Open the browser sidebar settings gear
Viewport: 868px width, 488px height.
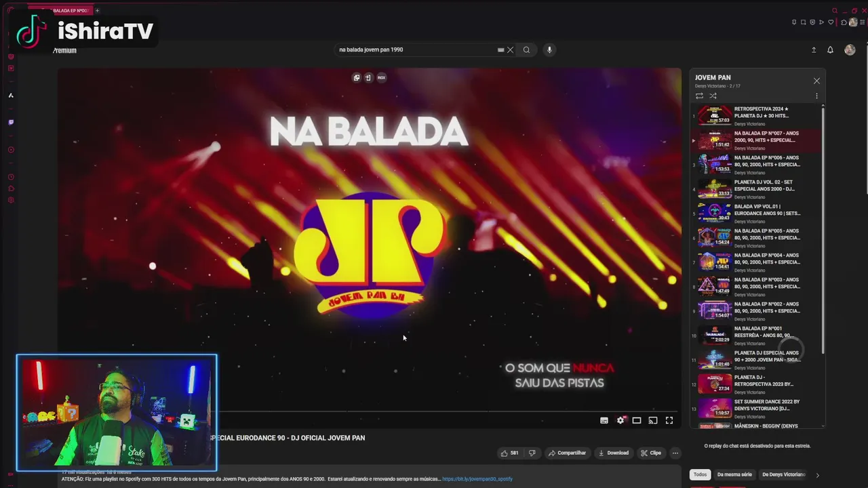(x=11, y=200)
